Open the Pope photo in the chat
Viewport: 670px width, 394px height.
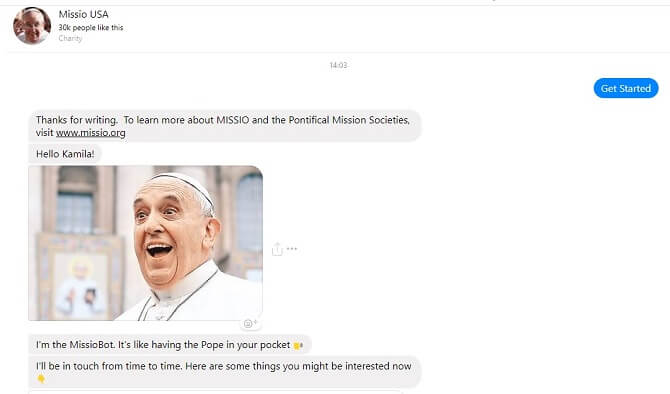(x=145, y=243)
